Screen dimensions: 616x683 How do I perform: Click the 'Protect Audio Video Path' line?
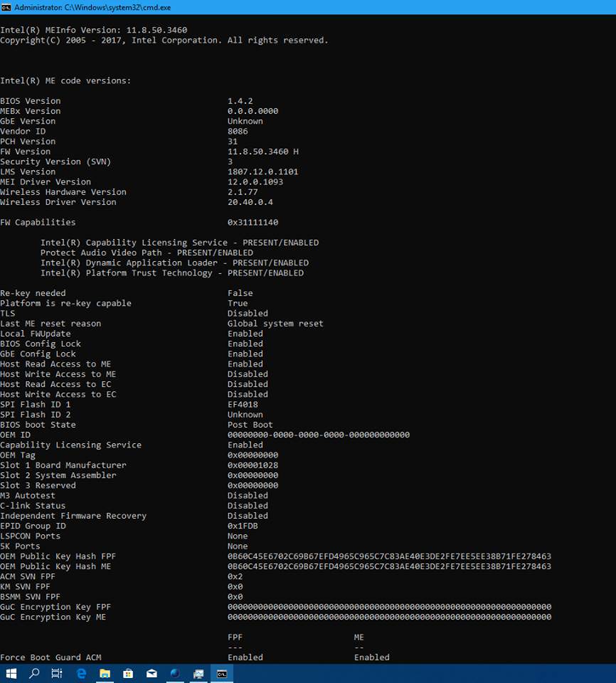click(147, 253)
